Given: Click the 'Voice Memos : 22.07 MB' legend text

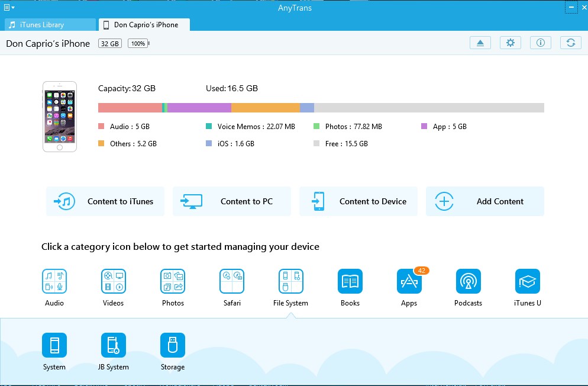Looking at the screenshot, I should point(256,127).
